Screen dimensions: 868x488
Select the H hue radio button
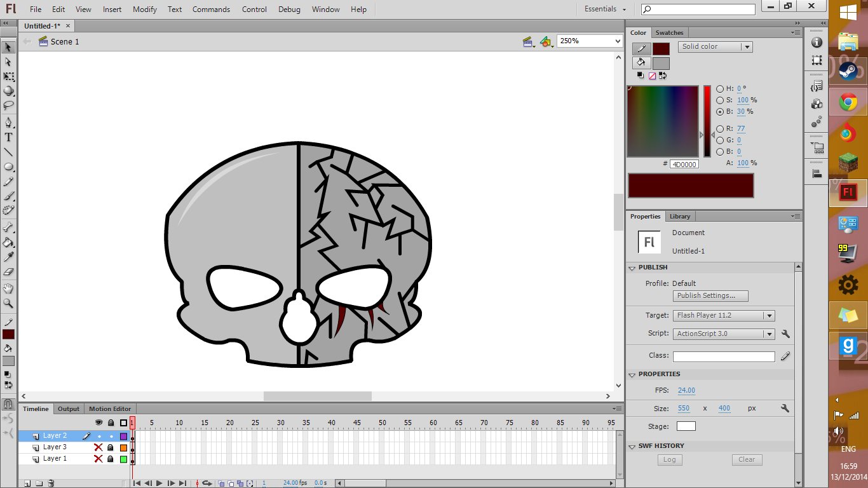point(720,89)
